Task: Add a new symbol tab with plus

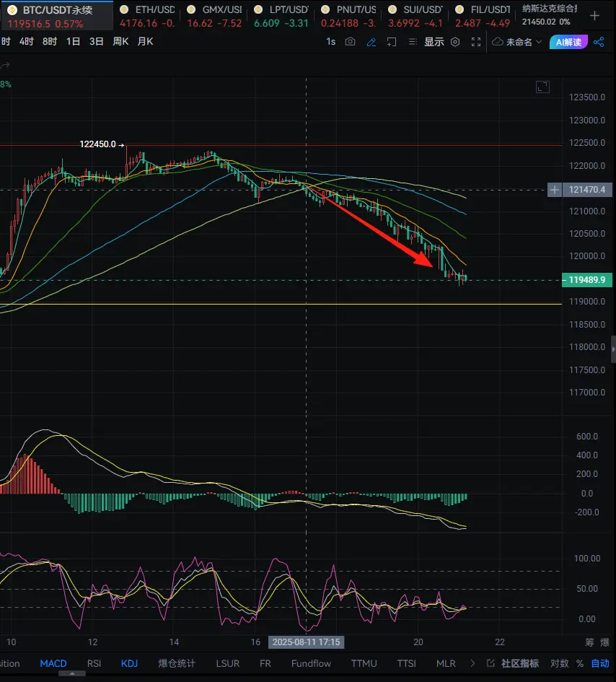Action: coord(594,16)
